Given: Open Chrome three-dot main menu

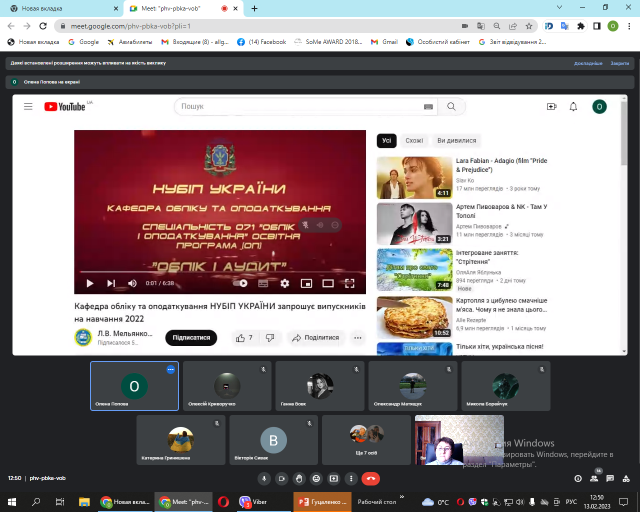Looking at the screenshot, I should tap(629, 26).
